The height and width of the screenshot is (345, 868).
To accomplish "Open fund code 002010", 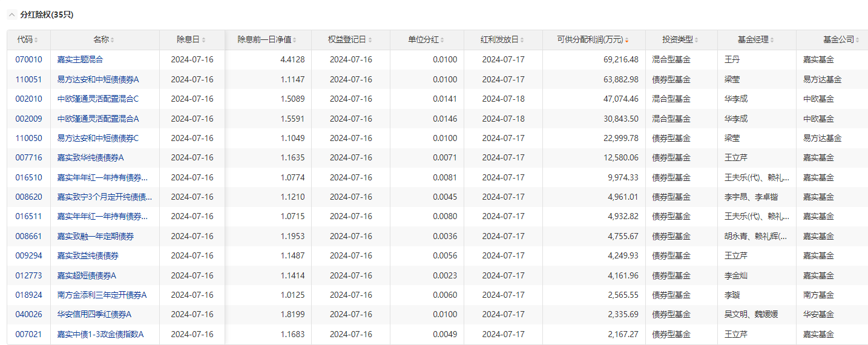I will [x=29, y=99].
